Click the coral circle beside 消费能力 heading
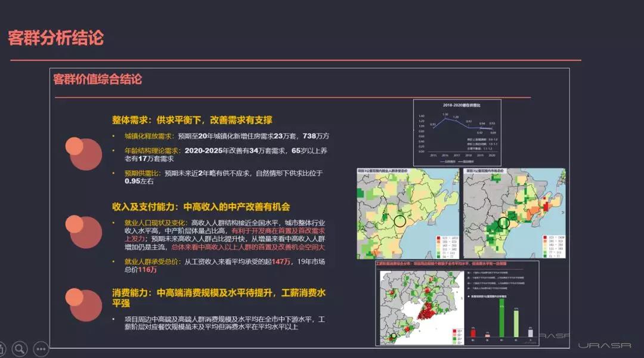Viewport: 644px width, 358px height. pyautogui.click(x=83, y=304)
